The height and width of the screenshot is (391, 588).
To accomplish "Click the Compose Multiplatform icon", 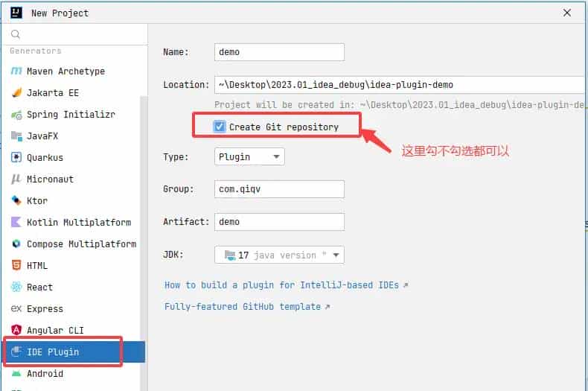I will (x=16, y=244).
